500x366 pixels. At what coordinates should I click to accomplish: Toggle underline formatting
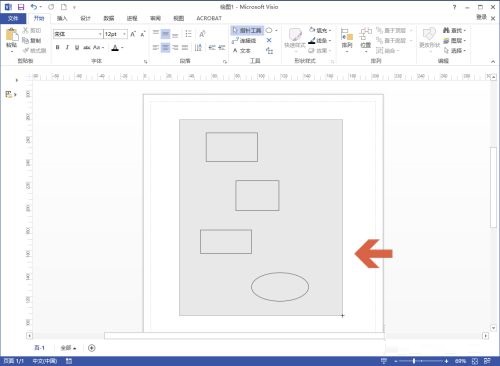tap(77, 48)
